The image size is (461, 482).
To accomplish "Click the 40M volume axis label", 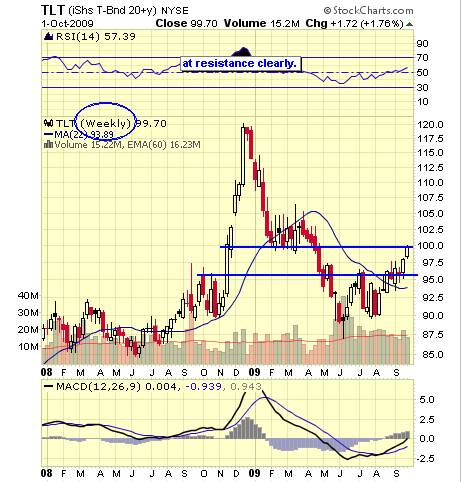I will click(28, 295).
